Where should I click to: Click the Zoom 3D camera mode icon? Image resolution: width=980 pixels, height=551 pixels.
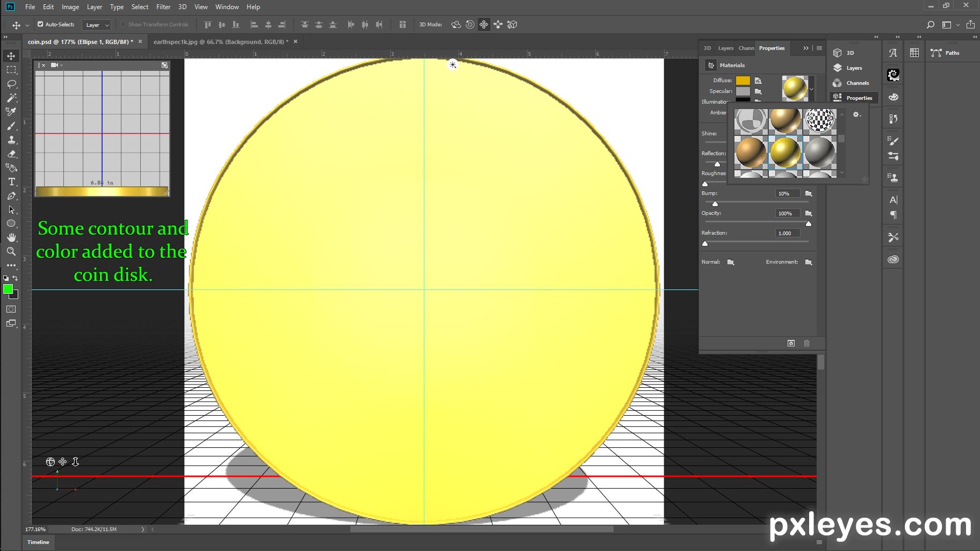pyautogui.click(x=512, y=25)
